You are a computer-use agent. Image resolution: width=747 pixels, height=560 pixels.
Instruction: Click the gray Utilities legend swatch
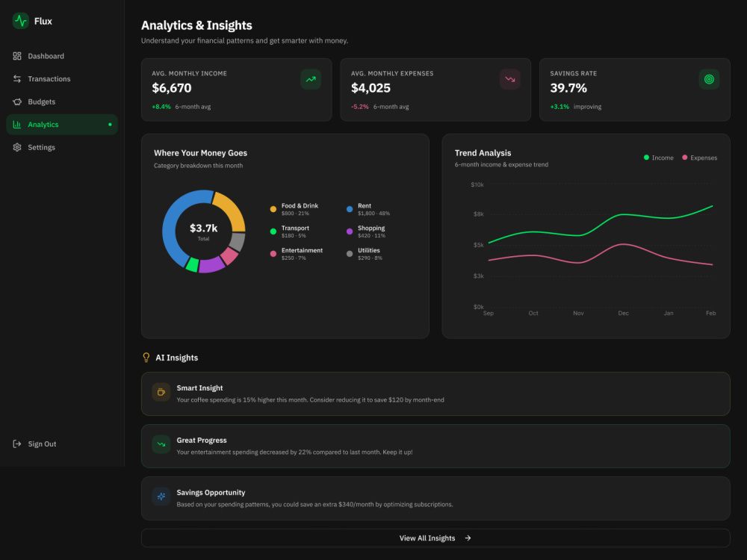tap(350, 254)
